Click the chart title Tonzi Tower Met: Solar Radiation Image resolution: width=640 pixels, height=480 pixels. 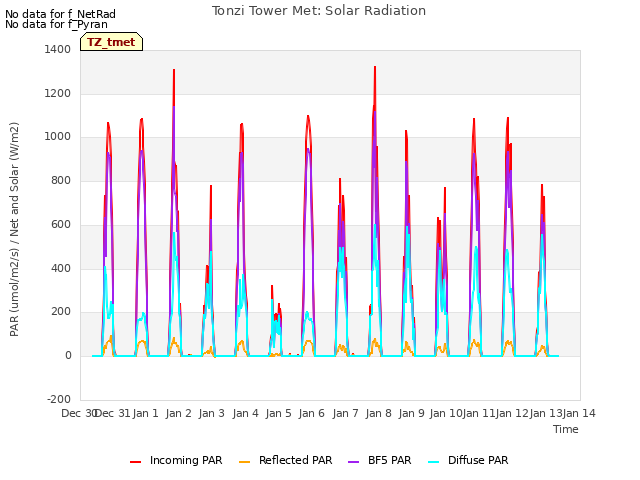pos(319,11)
